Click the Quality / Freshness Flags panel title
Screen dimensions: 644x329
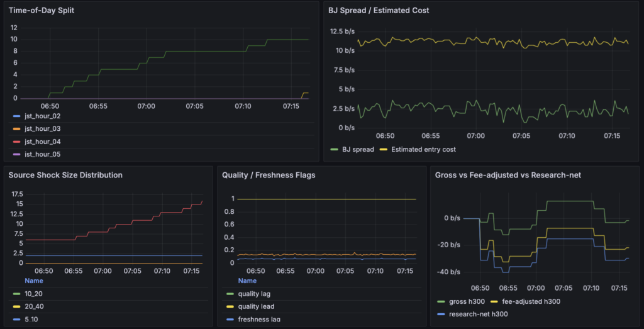(x=265, y=175)
